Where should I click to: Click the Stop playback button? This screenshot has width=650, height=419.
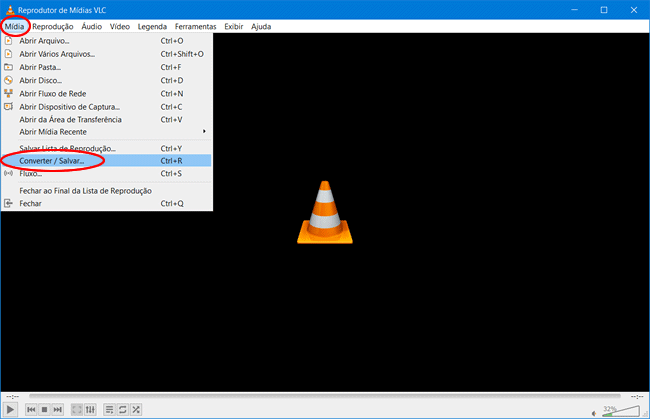click(44, 409)
